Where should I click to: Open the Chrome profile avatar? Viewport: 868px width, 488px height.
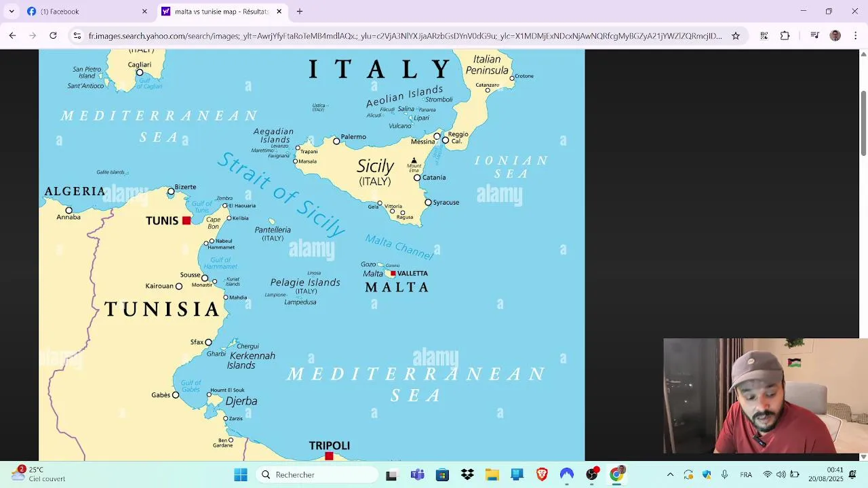(835, 36)
